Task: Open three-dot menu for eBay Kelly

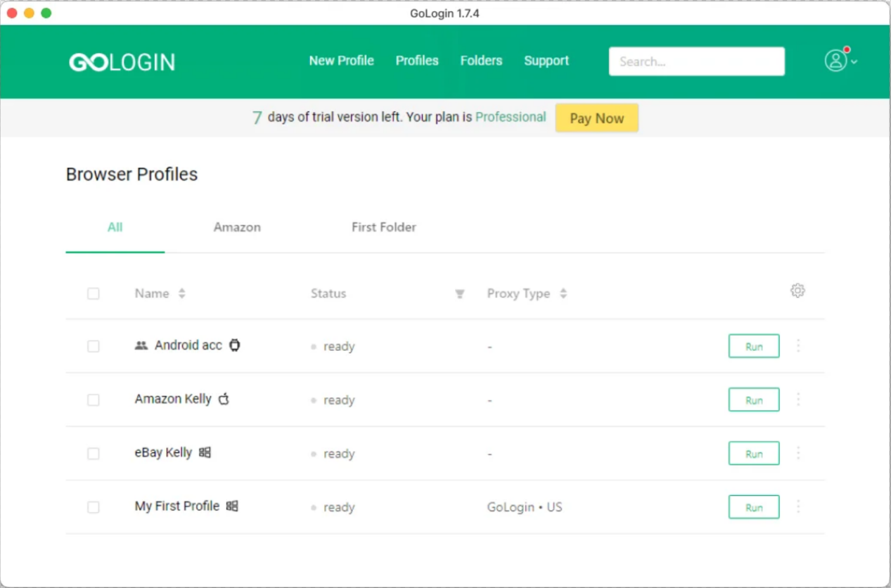Action: pos(798,453)
